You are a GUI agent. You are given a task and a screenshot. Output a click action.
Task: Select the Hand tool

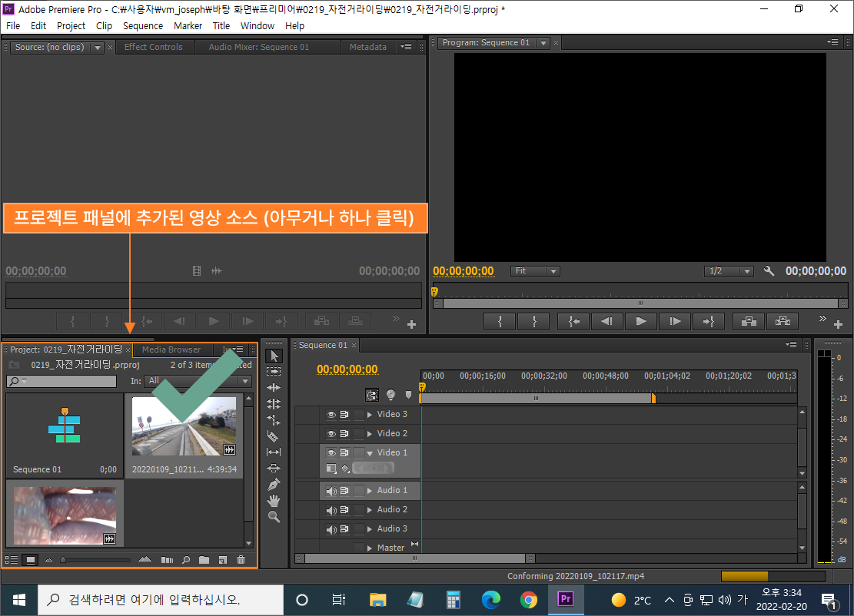coord(274,501)
